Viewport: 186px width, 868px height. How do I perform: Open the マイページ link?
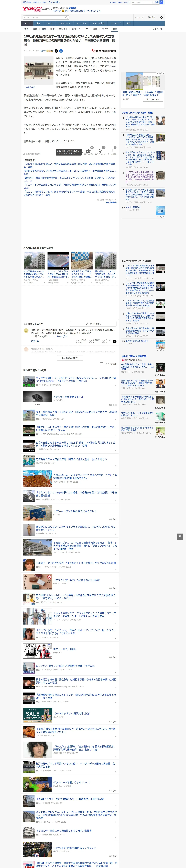139,18
